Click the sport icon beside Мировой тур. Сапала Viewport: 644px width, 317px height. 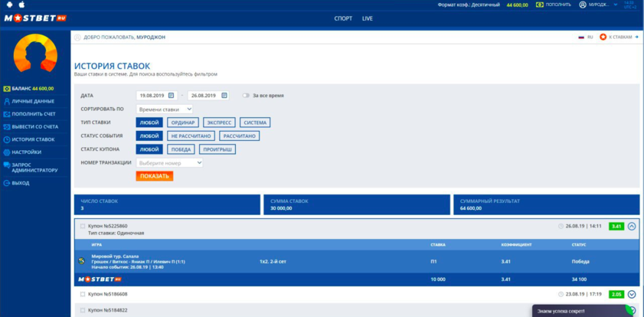click(x=82, y=261)
